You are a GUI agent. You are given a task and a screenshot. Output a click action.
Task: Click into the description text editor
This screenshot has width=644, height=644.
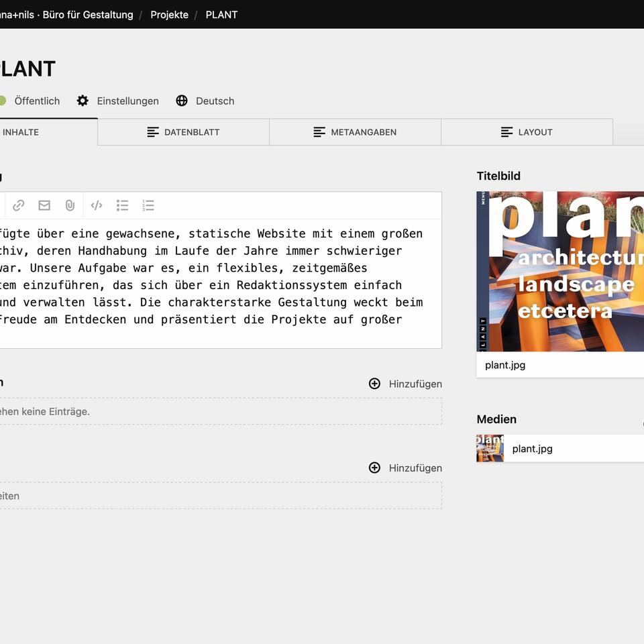[221, 283]
